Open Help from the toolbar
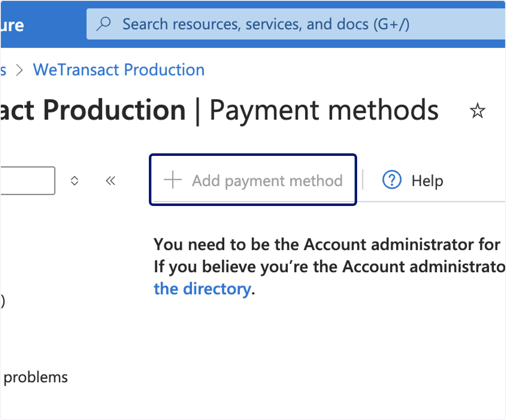This screenshot has height=420, width=506. 412,181
